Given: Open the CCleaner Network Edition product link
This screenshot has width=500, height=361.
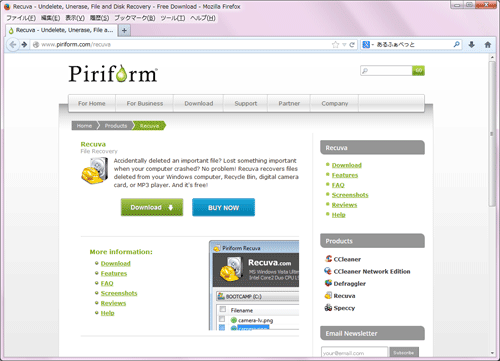Looking at the screenshot, I should pyautogui.click(x=372, y=271).
